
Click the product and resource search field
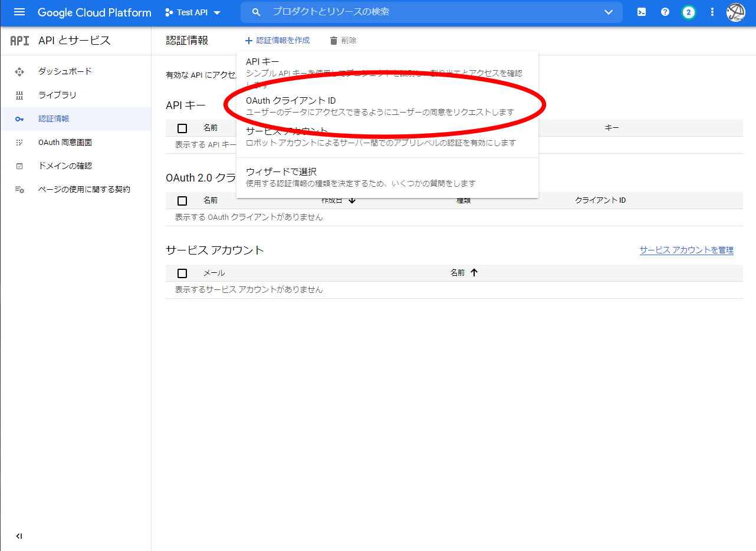[430, 12]
